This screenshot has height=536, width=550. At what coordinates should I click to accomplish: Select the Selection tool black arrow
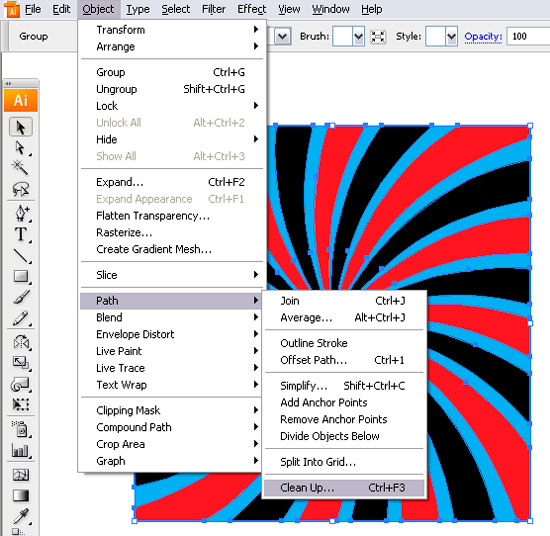[21, 127]
